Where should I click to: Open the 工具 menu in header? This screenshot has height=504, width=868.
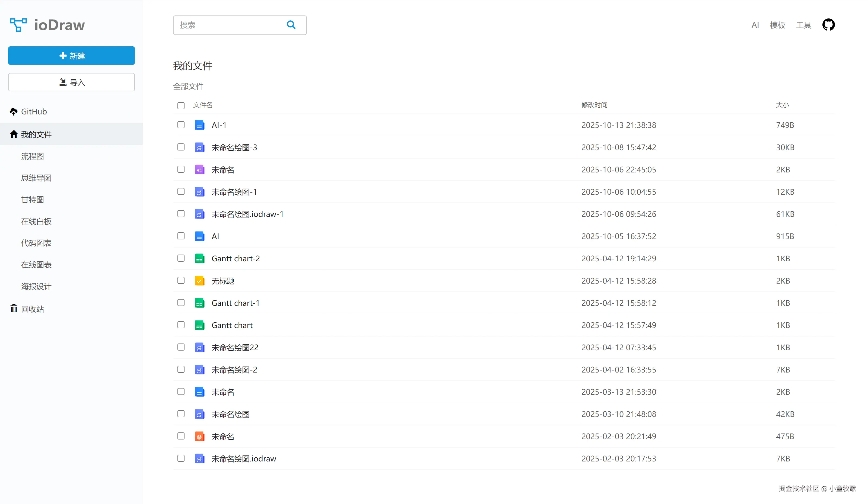click(x=803, y=25)
